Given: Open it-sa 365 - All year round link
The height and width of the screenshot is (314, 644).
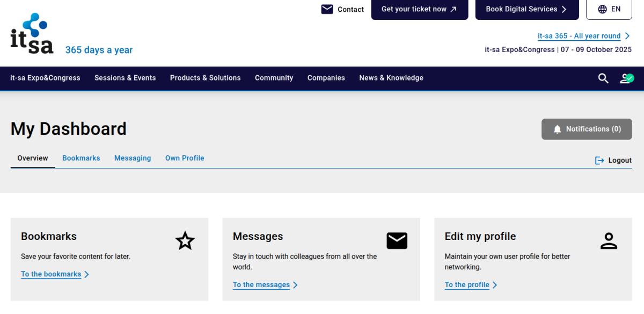Looking at the screenshot, I should coord(579,36).
